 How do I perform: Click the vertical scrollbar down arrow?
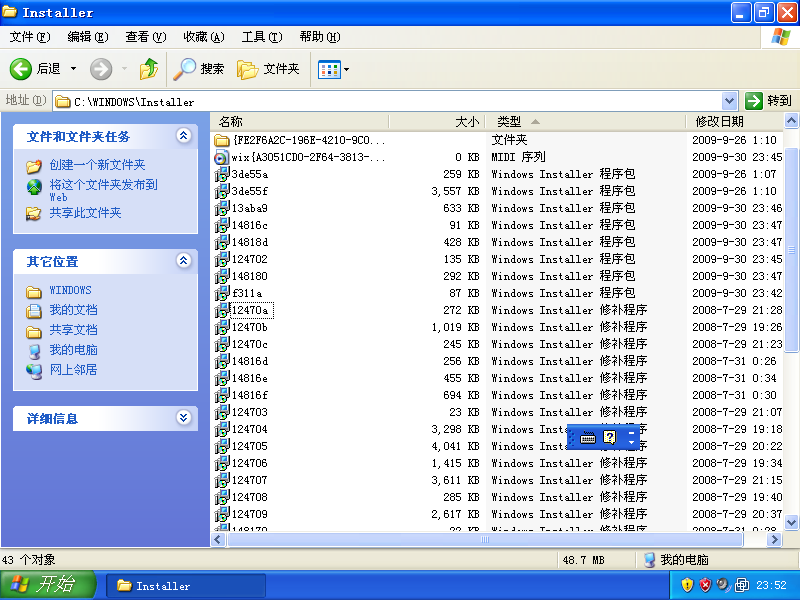coord(791,522)
